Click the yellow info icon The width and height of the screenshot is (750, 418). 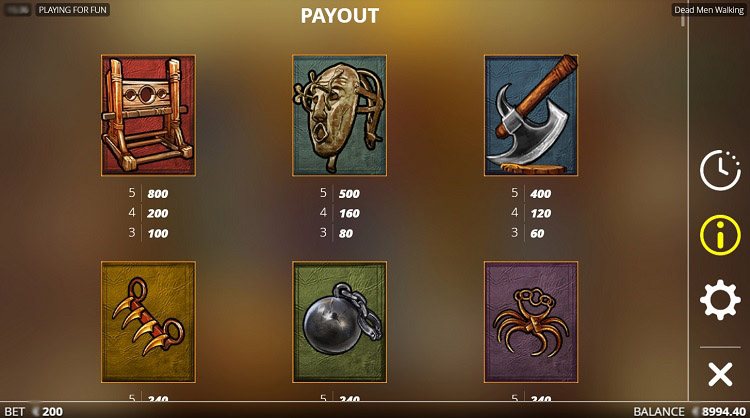[720, 234]
